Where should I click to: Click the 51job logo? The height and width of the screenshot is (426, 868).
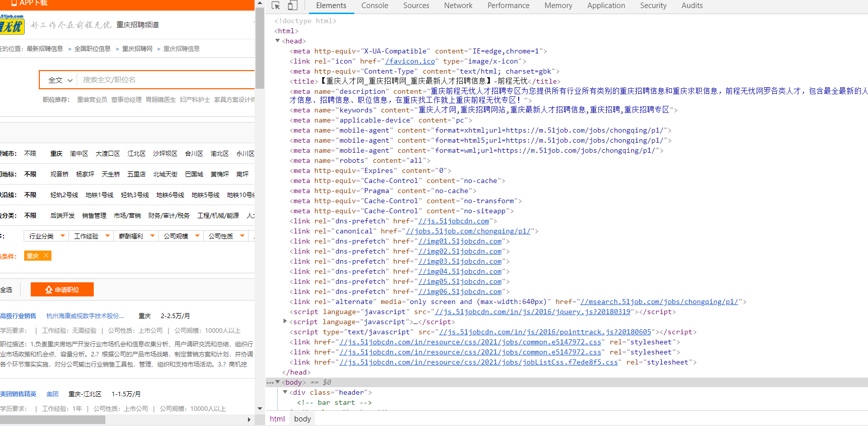(x=12, y=24)
